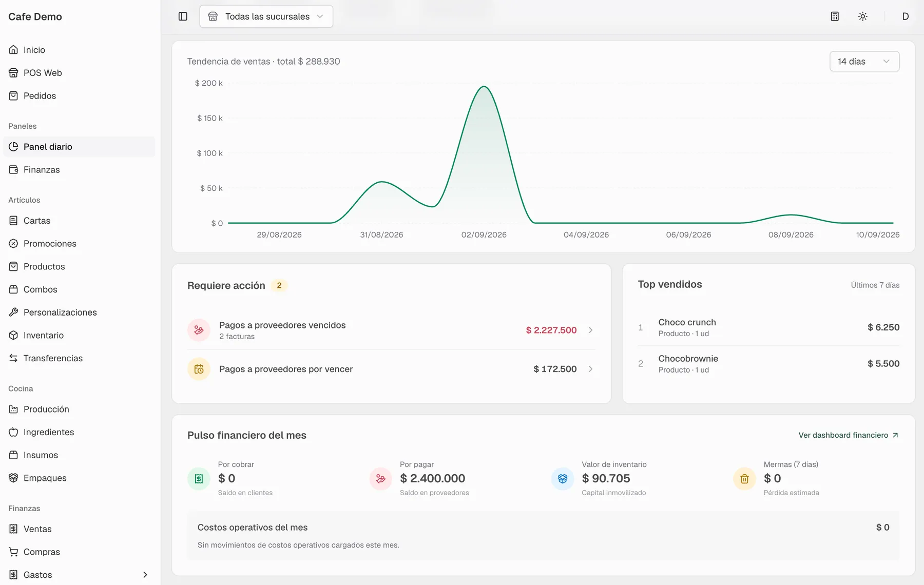
Task: Open Transferencias menu item
Action: click(x=79, y=358)
